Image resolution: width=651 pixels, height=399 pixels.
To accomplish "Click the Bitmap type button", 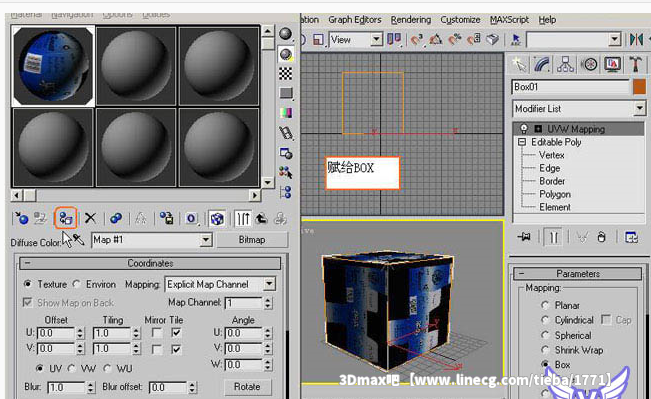I will pyautogui.click(x=252, y=240).
